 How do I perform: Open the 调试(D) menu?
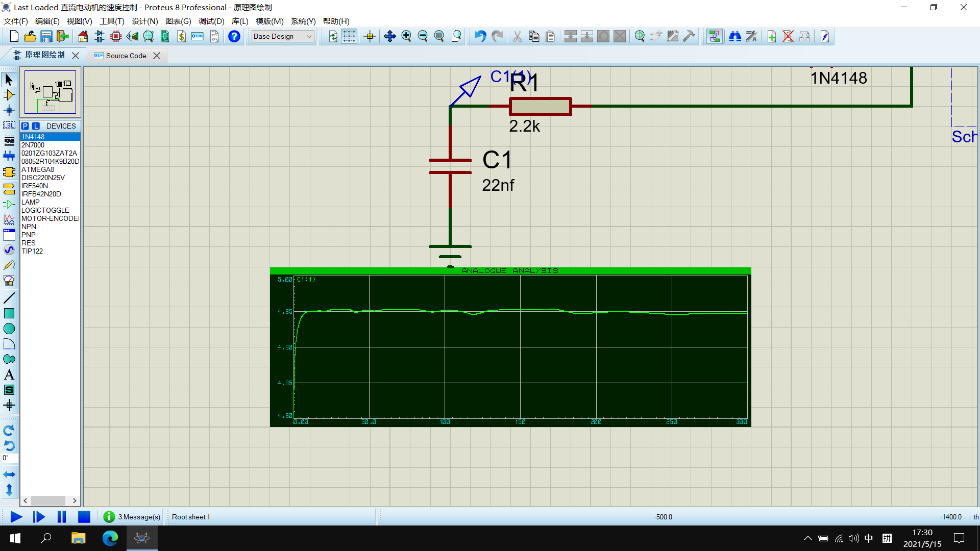(211, 21)
